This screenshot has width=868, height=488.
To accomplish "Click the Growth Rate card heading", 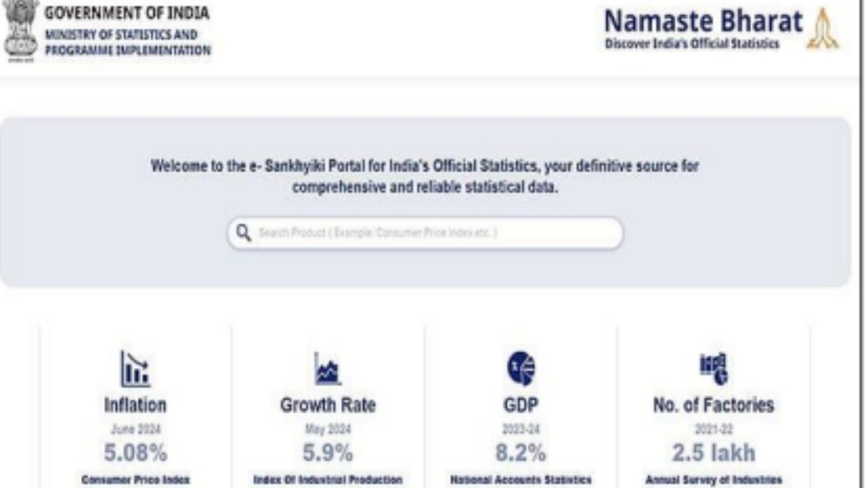I will pyautogui.click(x=328, y=405).
